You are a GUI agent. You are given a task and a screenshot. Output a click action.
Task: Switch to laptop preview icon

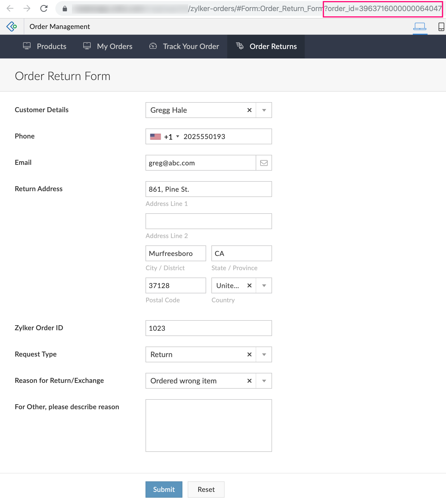[x=420, y=27]
